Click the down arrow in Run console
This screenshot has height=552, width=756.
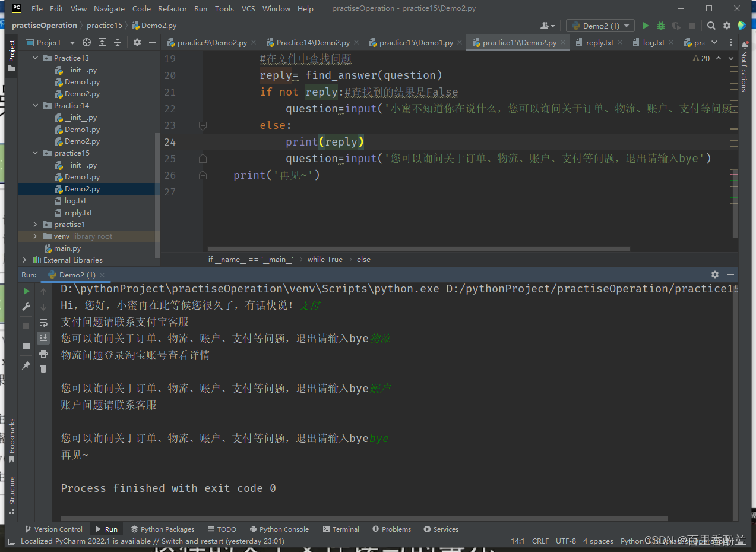(x=43, y=307)
